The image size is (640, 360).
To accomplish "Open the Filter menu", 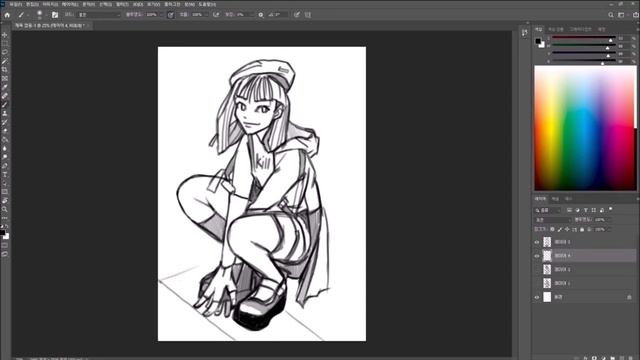I will pos(122,4).
